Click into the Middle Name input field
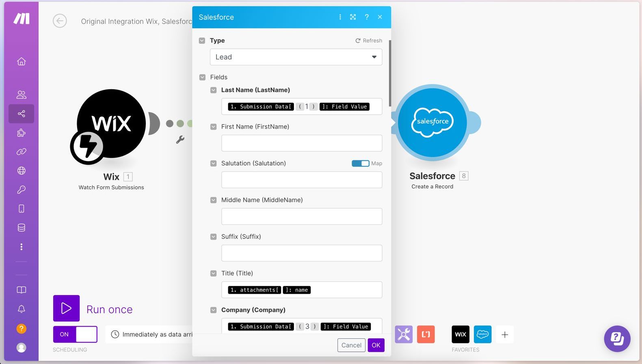 click(302, 216)
